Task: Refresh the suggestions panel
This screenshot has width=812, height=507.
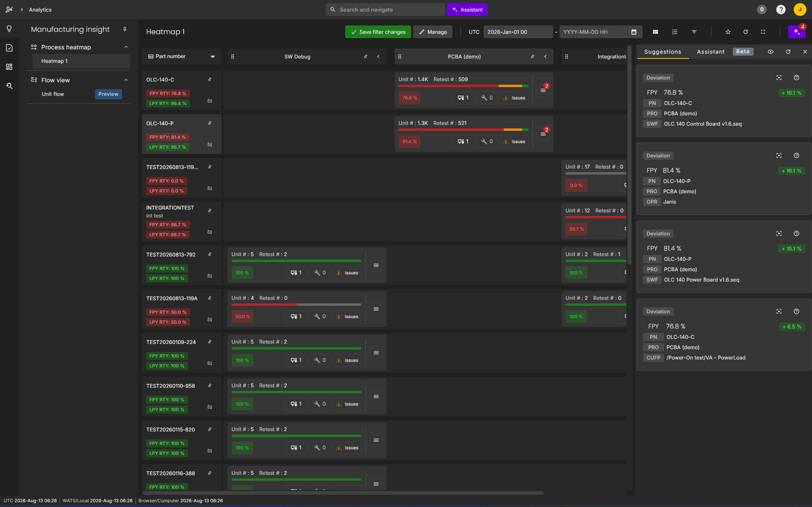Action: coord(788,52)
